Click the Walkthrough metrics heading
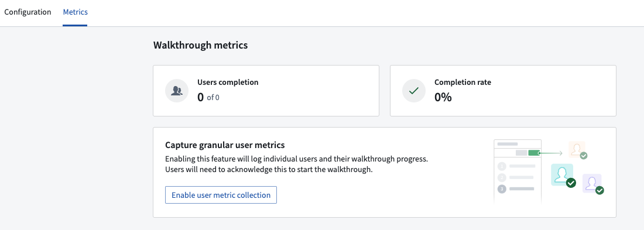This screenshot has height=230, width=644. click(200, 45)
